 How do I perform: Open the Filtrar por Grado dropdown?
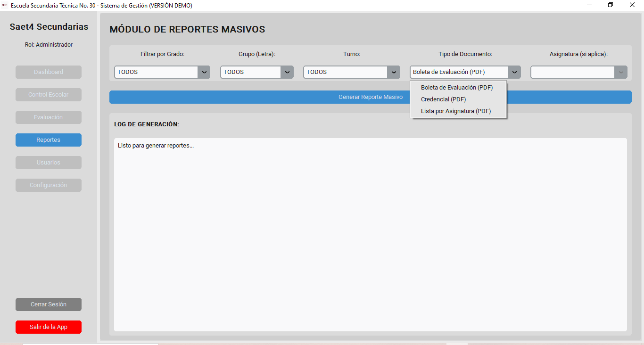tap(204, 72)
